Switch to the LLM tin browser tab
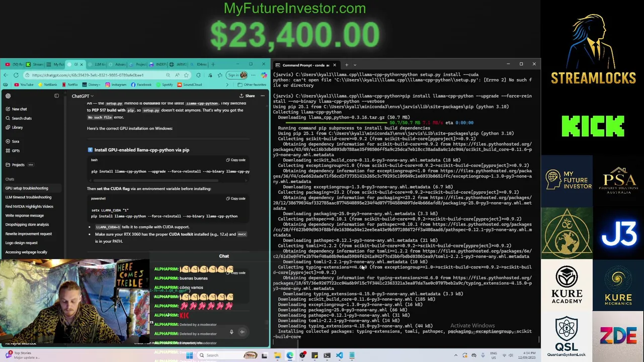The image size is (644, 362). 98,64
